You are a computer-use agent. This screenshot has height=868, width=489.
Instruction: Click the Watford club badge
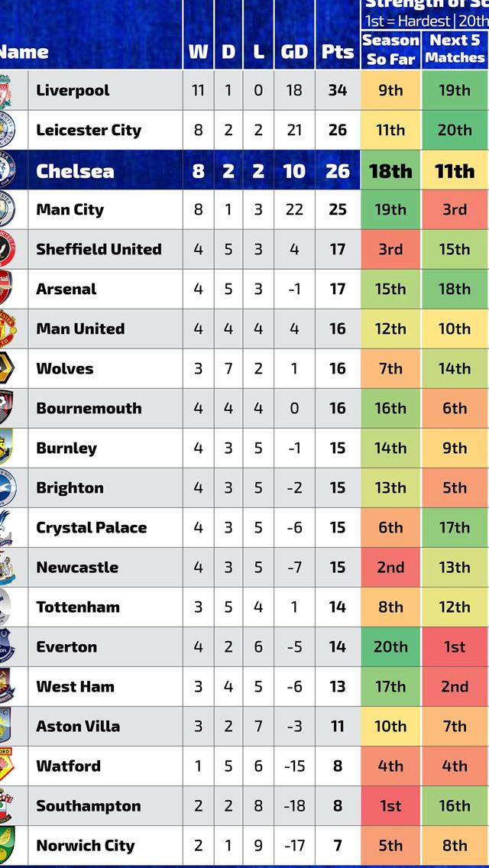coord(6,766)
